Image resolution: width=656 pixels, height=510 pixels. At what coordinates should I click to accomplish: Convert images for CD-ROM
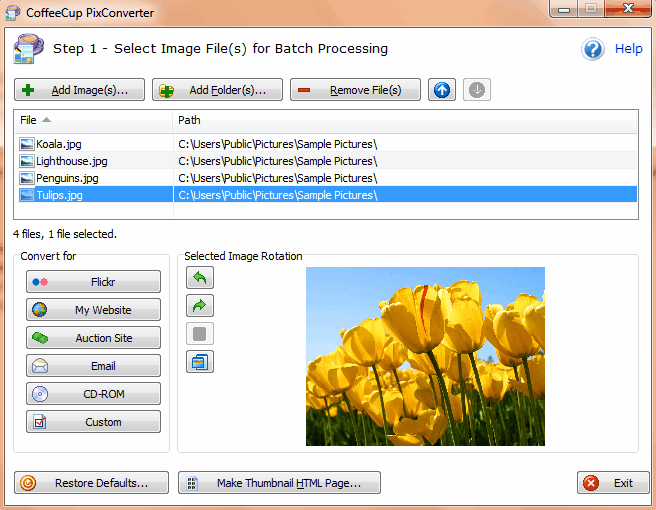point(93,394)
